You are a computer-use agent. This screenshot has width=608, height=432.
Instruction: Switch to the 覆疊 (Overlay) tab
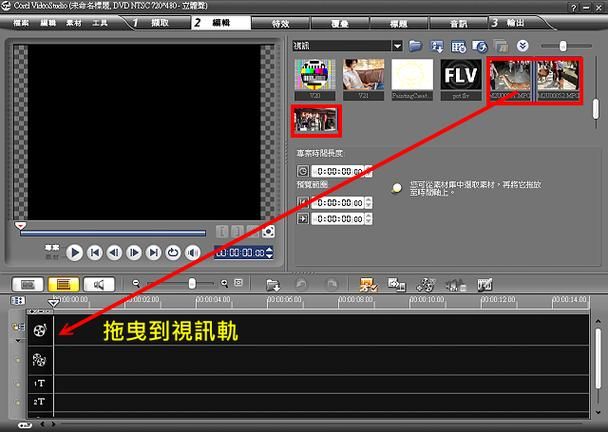click(x=340, y=24)
